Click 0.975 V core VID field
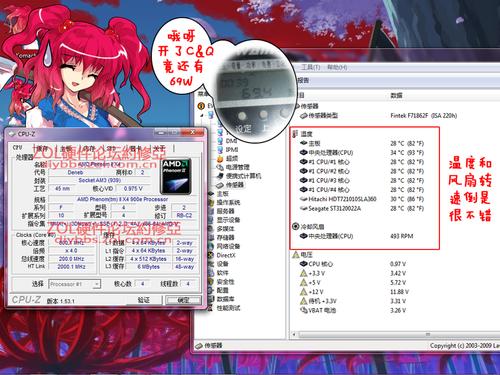This screenshot has height=375, width=500. [133, 188]
